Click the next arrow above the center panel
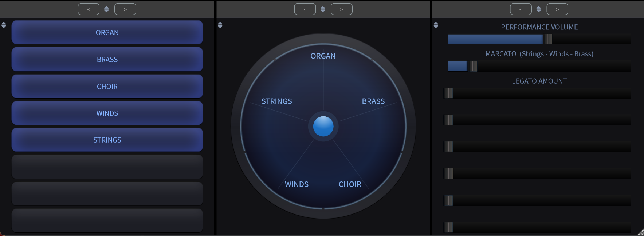The height and width of the screenshot is (236, 644). click(341, 9)
